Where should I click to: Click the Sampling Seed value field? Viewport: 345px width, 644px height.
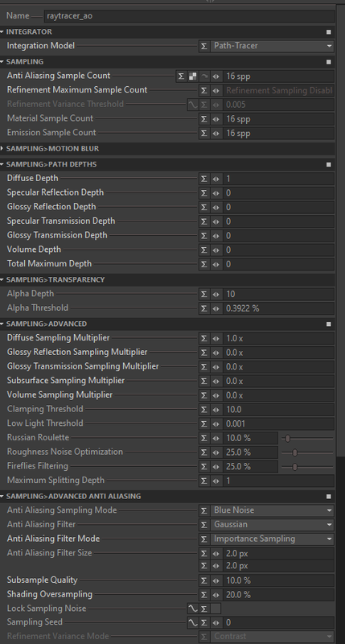pos(278,622)
